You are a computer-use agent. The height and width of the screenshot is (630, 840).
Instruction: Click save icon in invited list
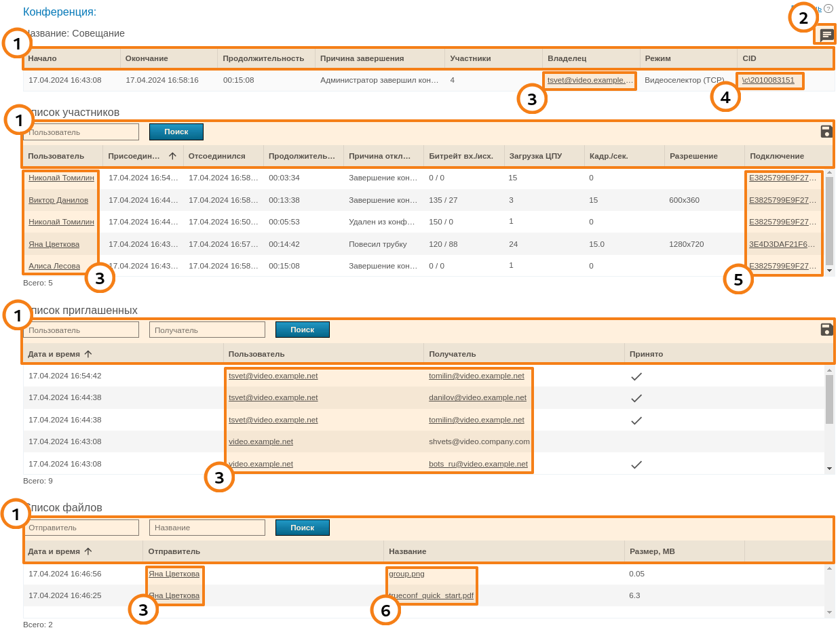pyautogui.click(x=826, y=330)
